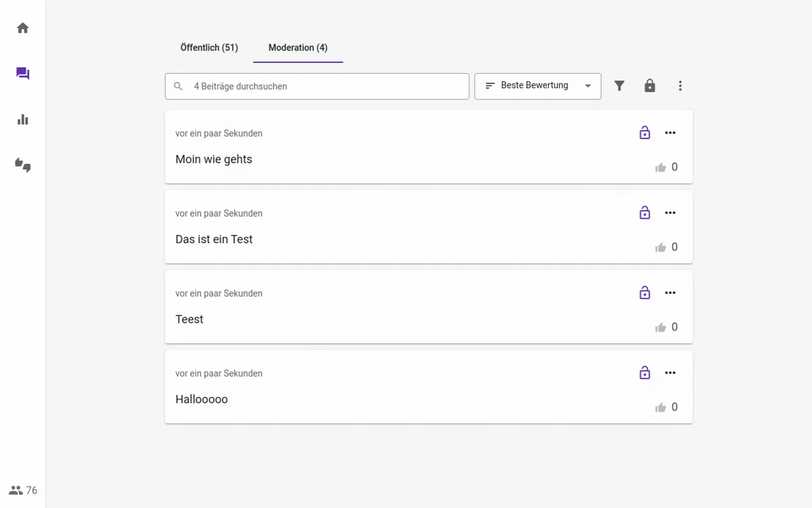Expand options menu for 'Hallooooo' post
The height and width of the screenshot is (508, 812).
coord(670,373)
